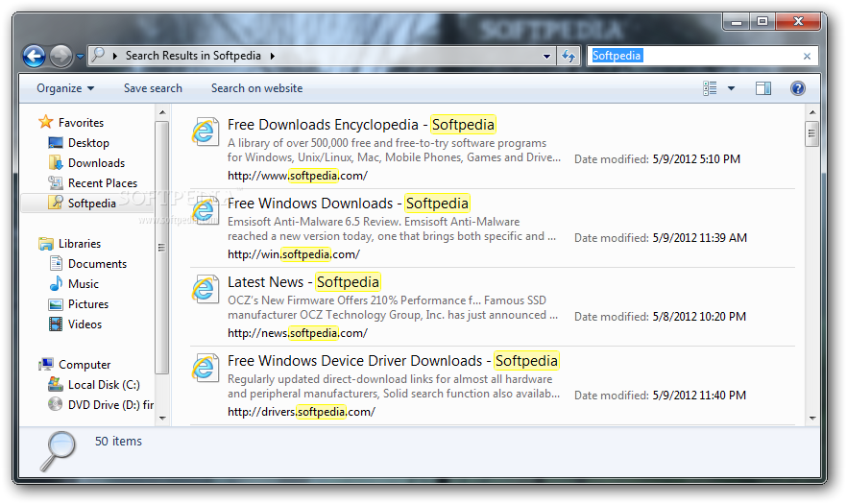This screenshot has width=847, height=504.
Task: Click the http://win.softpedia.com/ URL
Action: 293,254
